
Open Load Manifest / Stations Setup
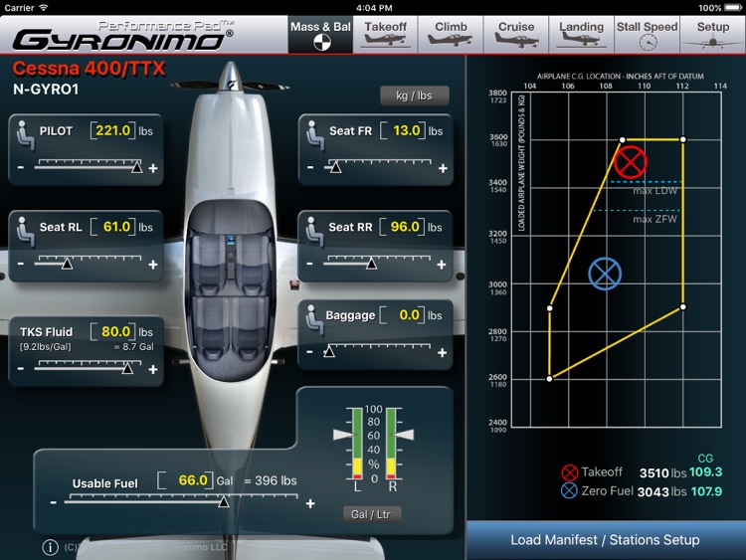pos(605,540)
